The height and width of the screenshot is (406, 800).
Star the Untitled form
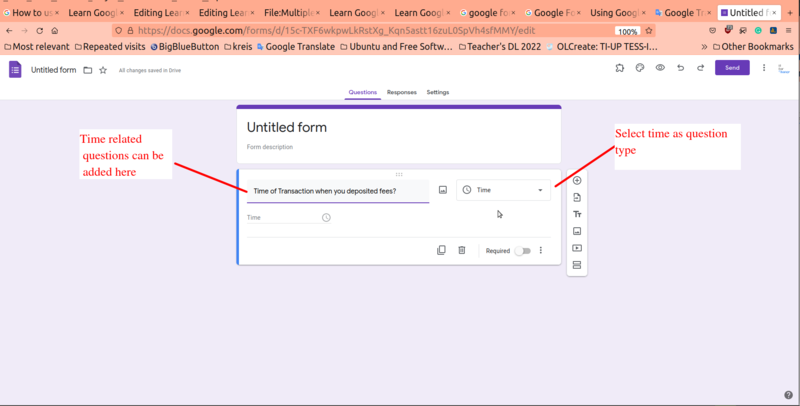103,70
